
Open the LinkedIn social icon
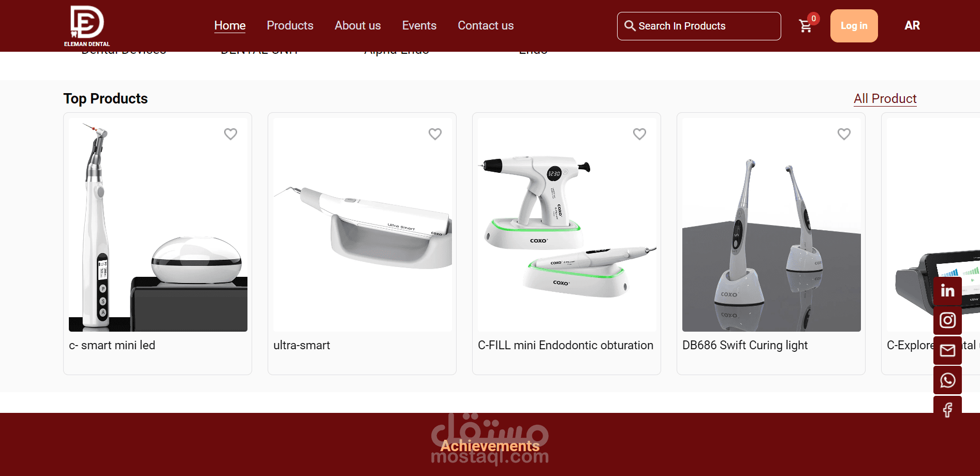click(947, 290)
